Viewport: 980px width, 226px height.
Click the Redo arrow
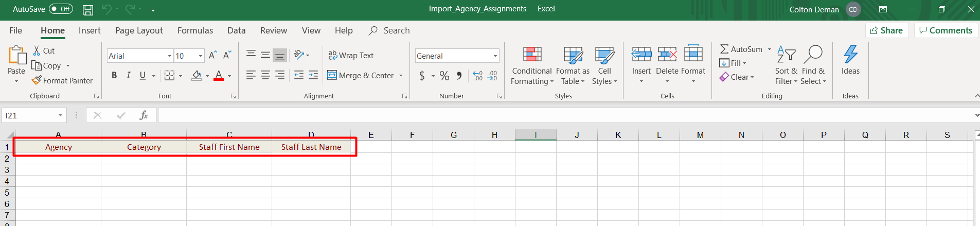click(x=130, y=9)
